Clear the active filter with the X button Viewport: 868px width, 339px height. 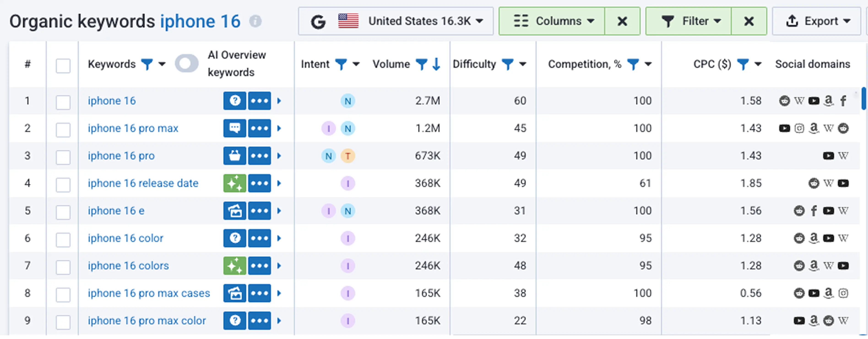(749, 21)
